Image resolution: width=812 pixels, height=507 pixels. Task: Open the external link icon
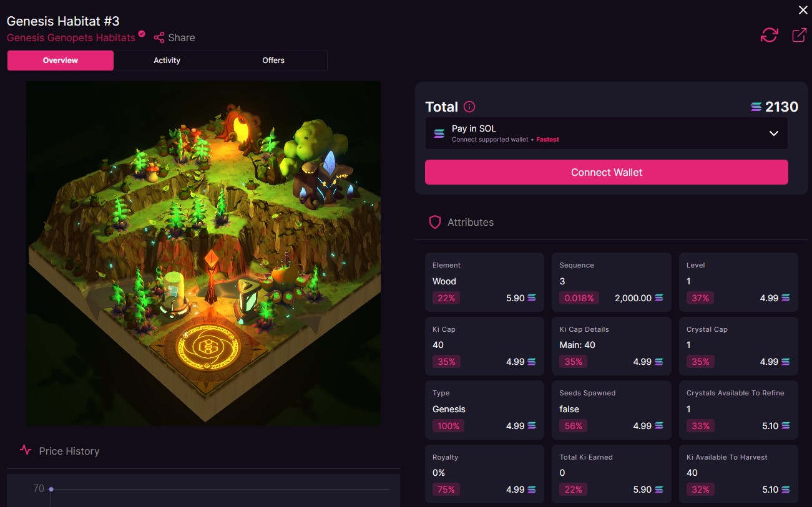point(799,35)
